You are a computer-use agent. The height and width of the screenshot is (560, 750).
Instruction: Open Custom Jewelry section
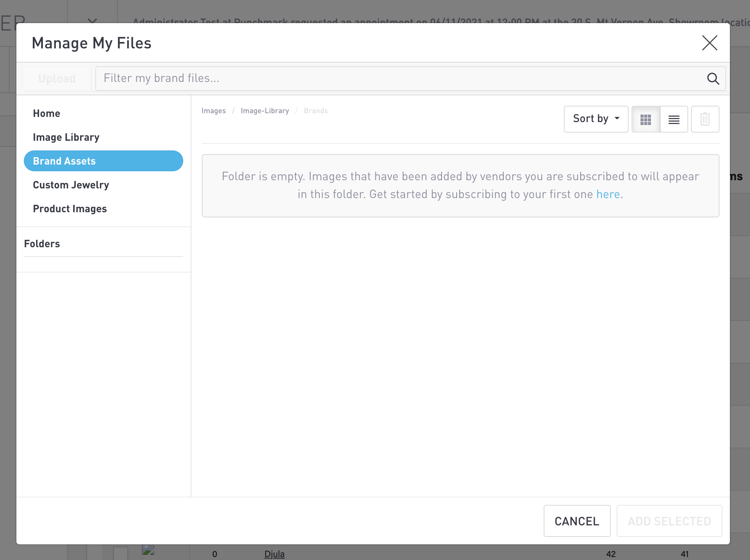click(71, 185)
